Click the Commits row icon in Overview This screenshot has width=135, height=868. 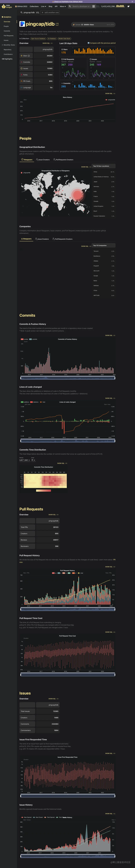coord(21,62)
